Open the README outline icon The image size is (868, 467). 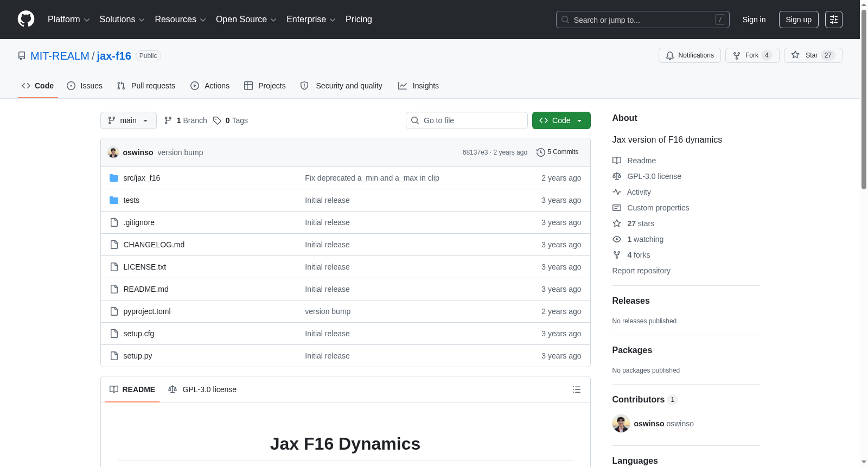[577, 389]
